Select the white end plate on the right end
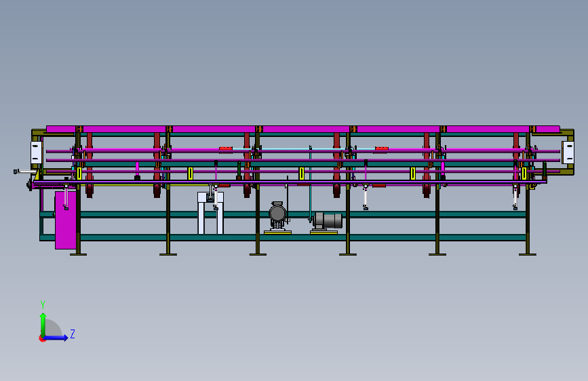This screenshot has height=381, width=588. tap(568, 153)
